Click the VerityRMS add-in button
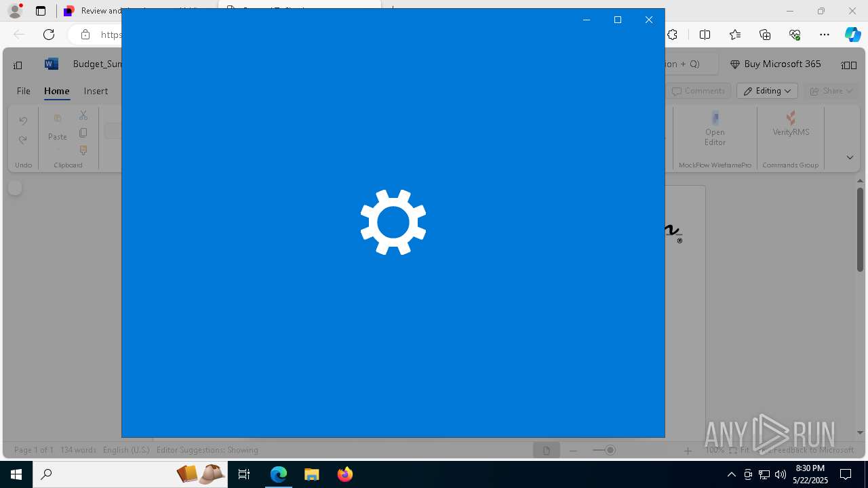Image resolution: width=868 pixels, height=488 pixels. pyautogui.click(x=791, y=124)
